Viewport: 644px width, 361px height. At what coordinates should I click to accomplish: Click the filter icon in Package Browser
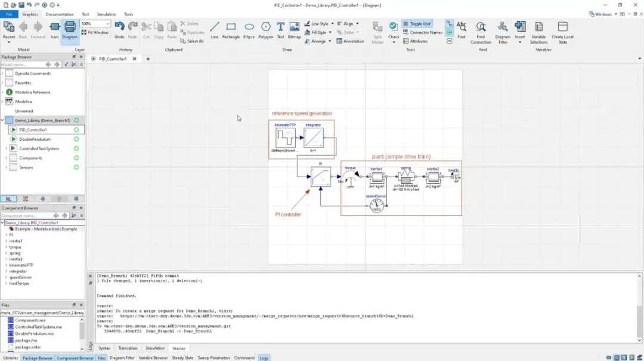coord(66,64)
